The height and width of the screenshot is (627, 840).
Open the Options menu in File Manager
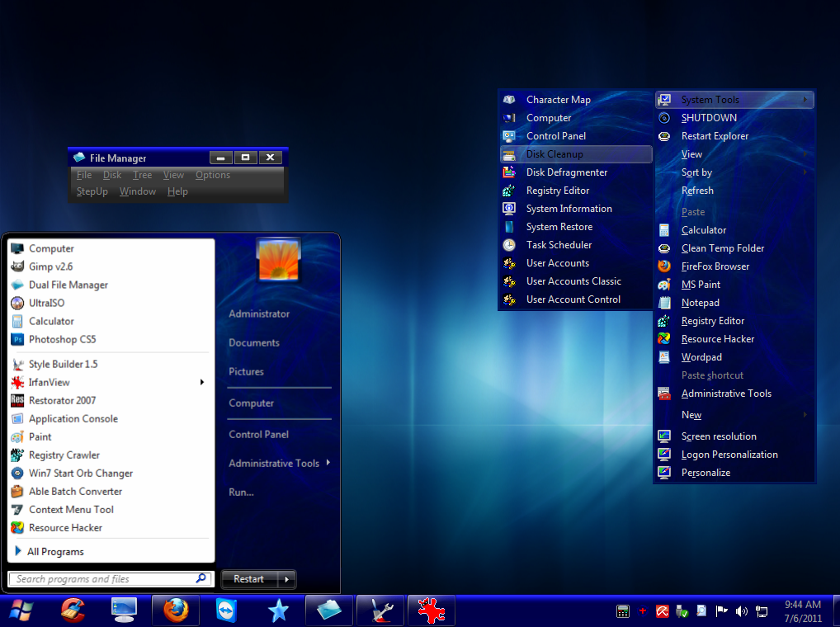tap(213, 174)
